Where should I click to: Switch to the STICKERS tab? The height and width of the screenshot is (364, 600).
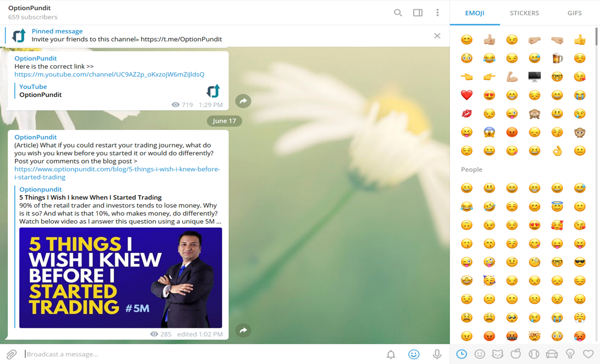pos(524,13)
